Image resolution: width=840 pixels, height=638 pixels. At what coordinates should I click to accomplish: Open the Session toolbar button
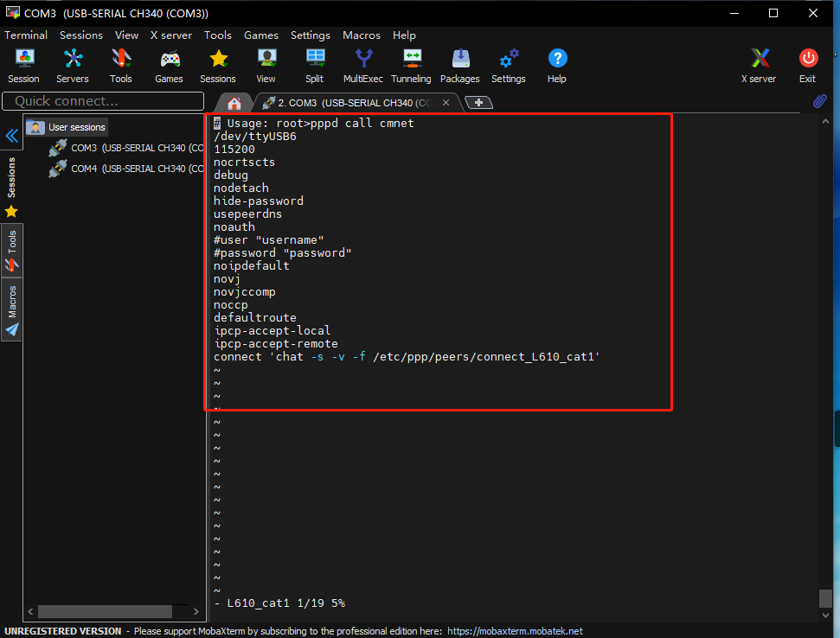(x=23, y=66)
